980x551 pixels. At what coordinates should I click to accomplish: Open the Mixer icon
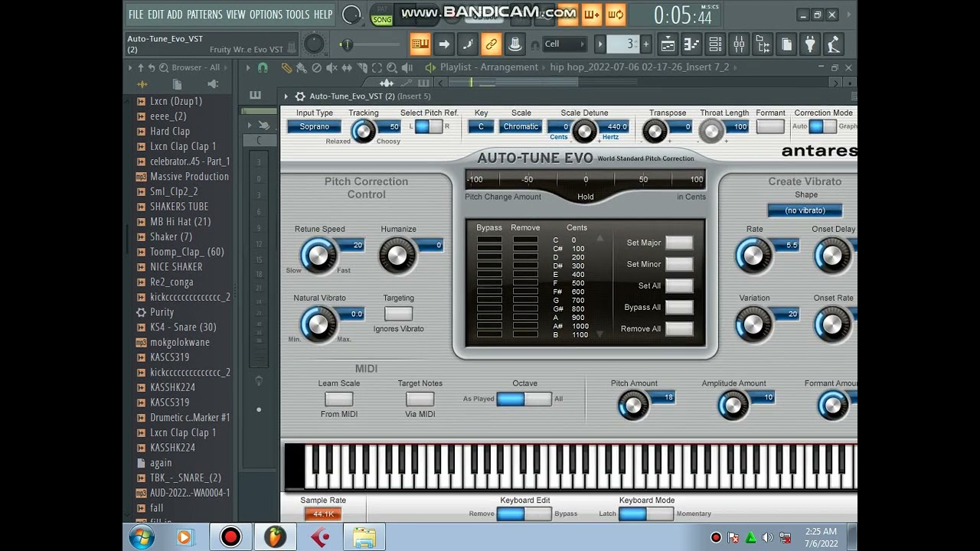point(739,44)
